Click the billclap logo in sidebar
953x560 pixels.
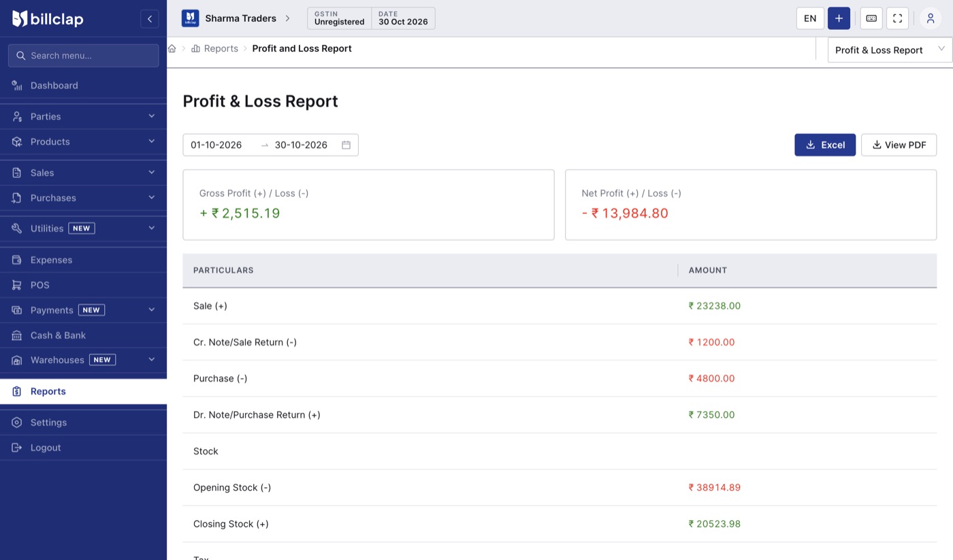pos(48,19)
